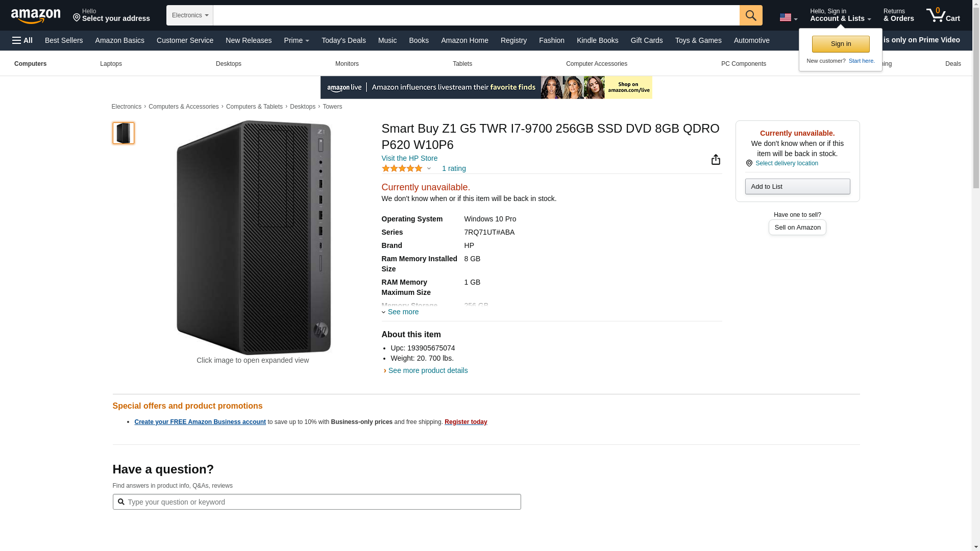Image resolution: width=980 pixels, height=551 pixels.
Task: Open the shopping cart
Action: click(x=943, y=15)
